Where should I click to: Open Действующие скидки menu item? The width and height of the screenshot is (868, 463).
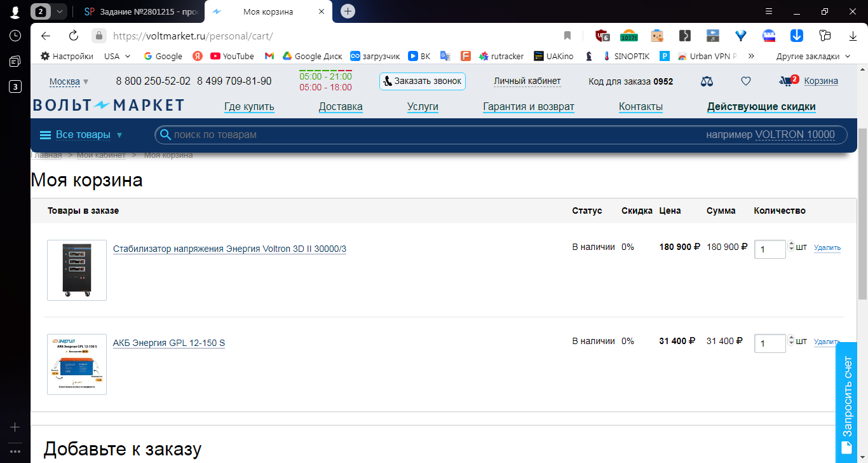761,107
